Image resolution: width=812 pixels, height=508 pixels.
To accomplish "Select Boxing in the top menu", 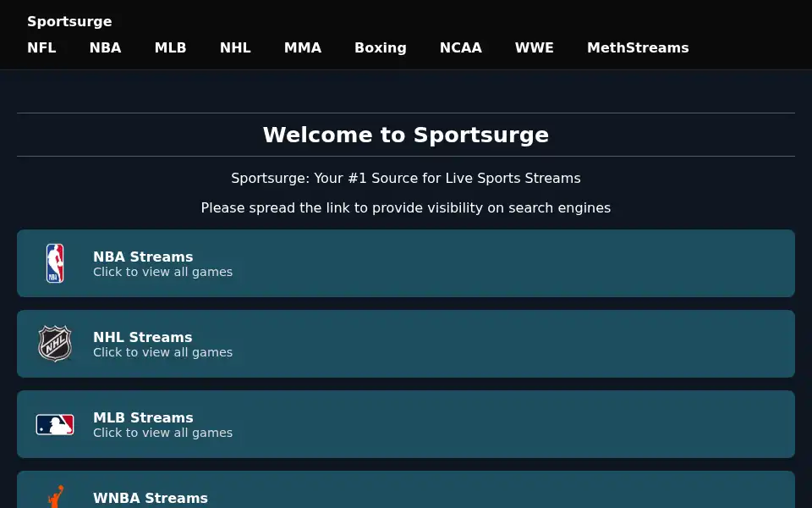I will pos(380,47).
